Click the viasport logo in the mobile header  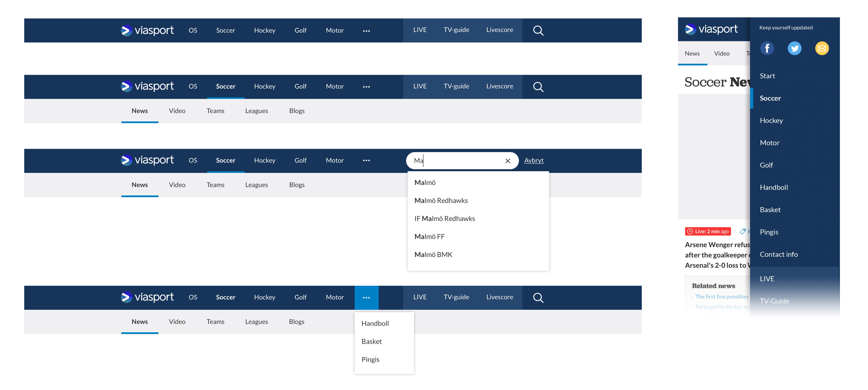point(711,29)
